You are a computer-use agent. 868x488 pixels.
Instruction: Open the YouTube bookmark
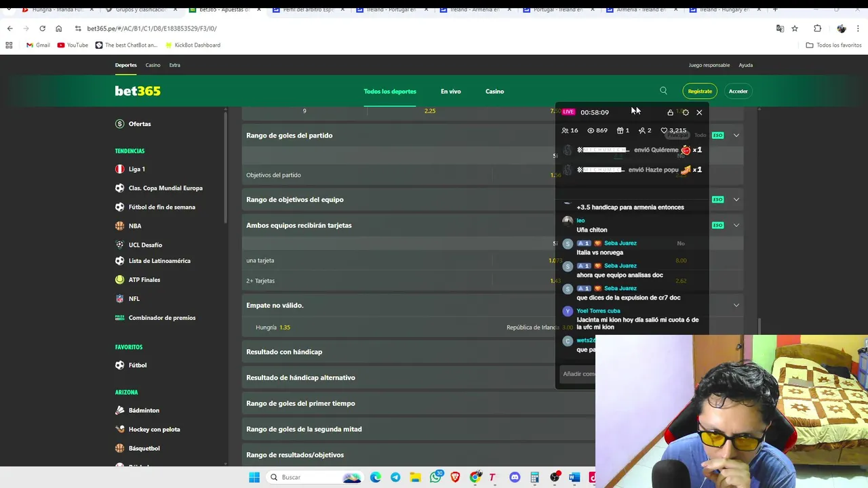pos(73,45)
